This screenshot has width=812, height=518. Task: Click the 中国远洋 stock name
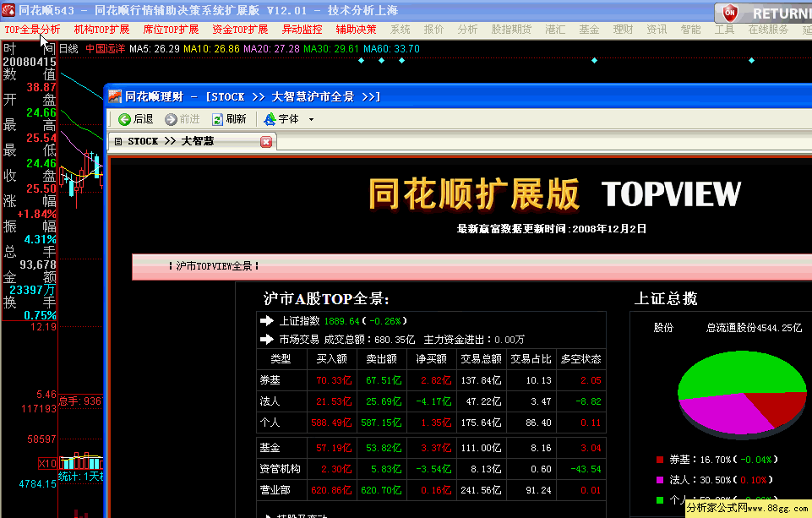[x=105, y=49]
